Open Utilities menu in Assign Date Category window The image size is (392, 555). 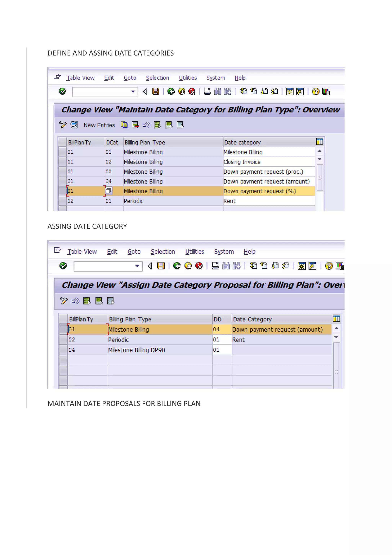pos(194,252)
